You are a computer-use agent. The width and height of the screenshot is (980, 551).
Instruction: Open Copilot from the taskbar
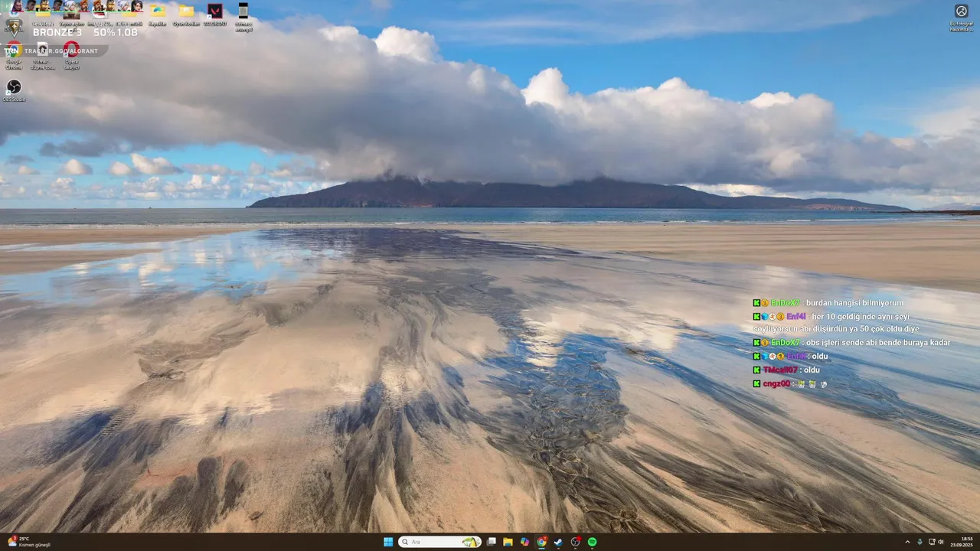(x=524, y=542)
